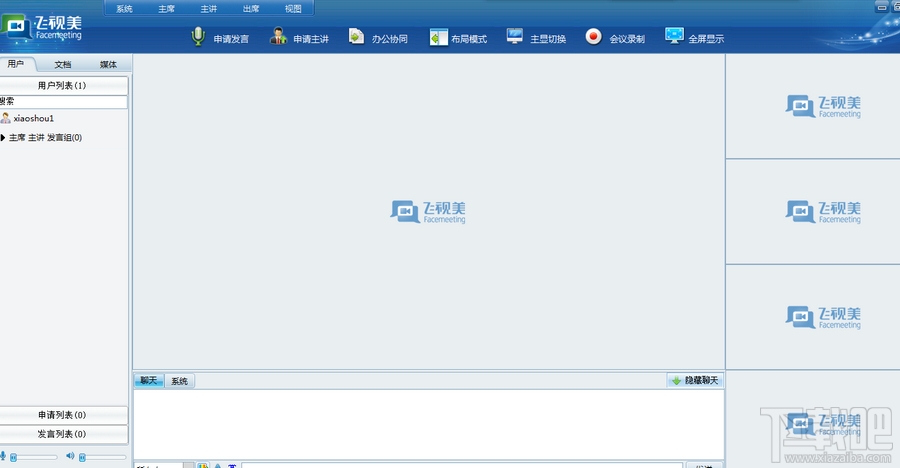The width and height of the screenshot is (900, 468).
Task: Switch to the 文档 tab
Action: click(63, 64)
